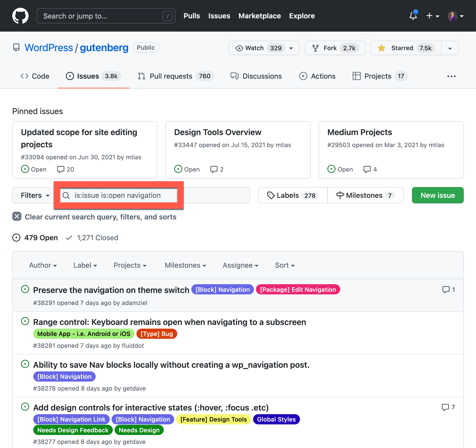Switch to the Issues tab
This screenshot has width=476, height=448.
point(93,76)
